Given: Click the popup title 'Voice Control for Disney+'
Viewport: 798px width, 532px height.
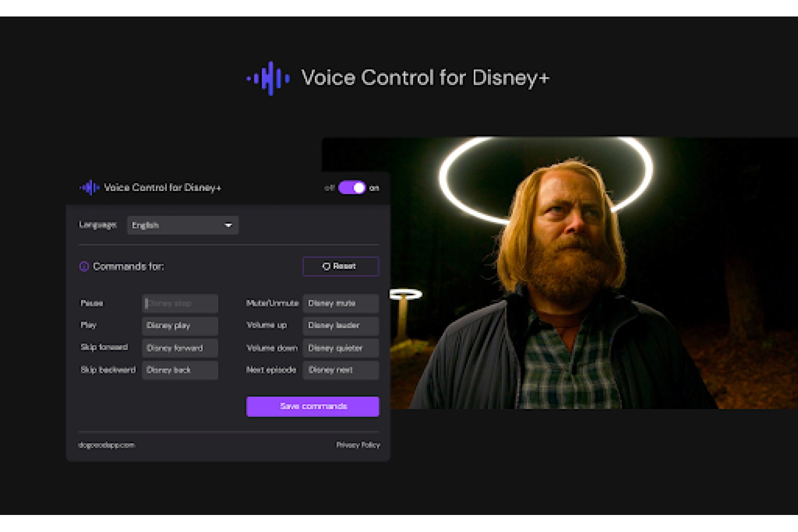Looking at the screenshot, I should pos(162,187).
